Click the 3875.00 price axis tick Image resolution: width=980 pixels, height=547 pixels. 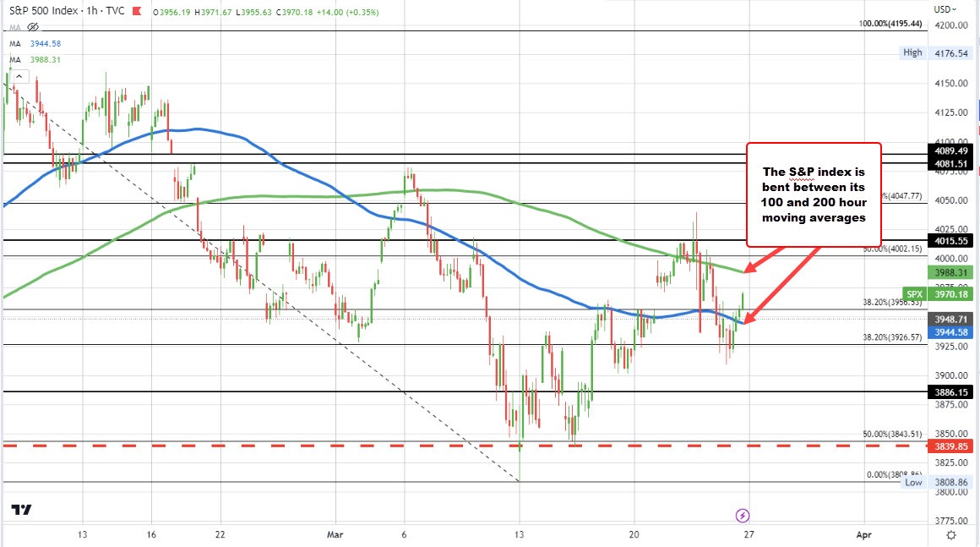(950, 405)
